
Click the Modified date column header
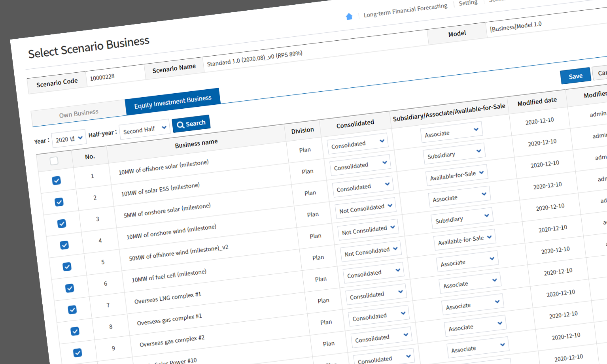[x=537, y=102]
